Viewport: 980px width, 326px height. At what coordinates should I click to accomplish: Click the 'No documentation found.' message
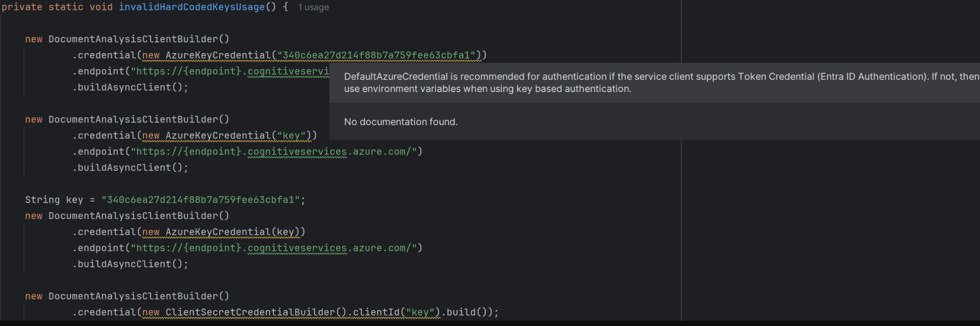[x=401, y=122]
